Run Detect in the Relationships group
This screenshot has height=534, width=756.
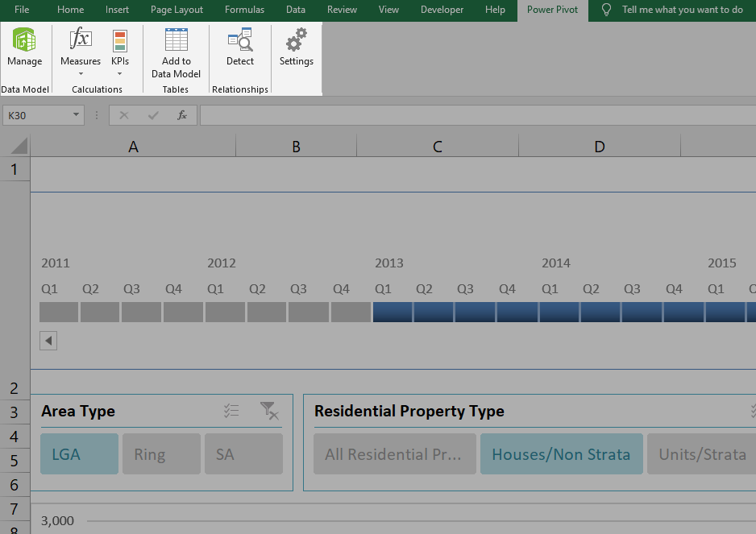click(239, 50)
